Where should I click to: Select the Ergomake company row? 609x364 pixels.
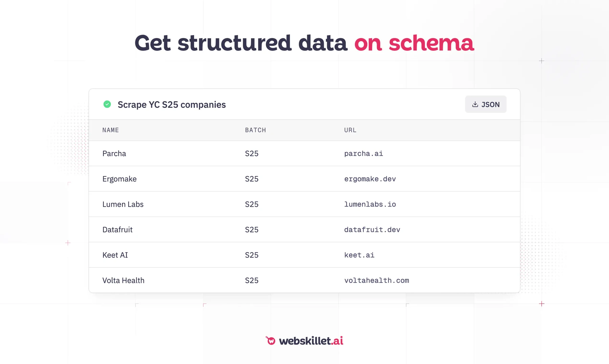click(304, 179)
